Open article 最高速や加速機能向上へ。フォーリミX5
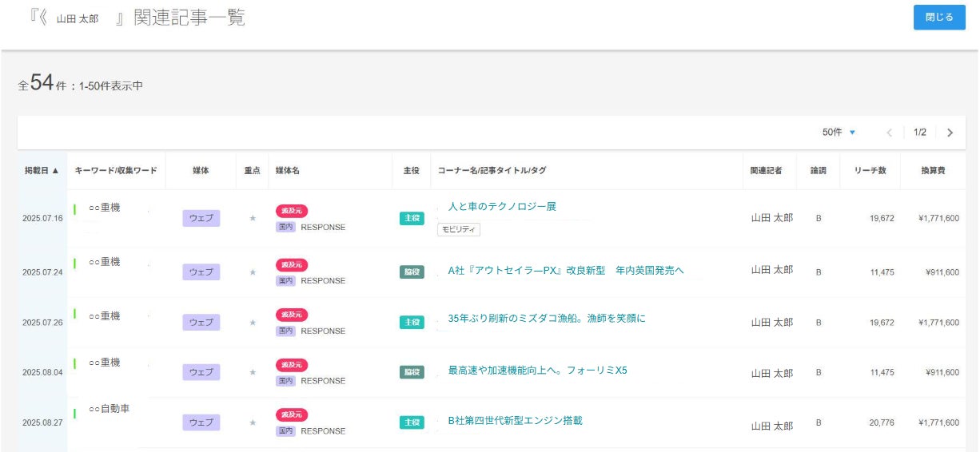 [537, 371]
